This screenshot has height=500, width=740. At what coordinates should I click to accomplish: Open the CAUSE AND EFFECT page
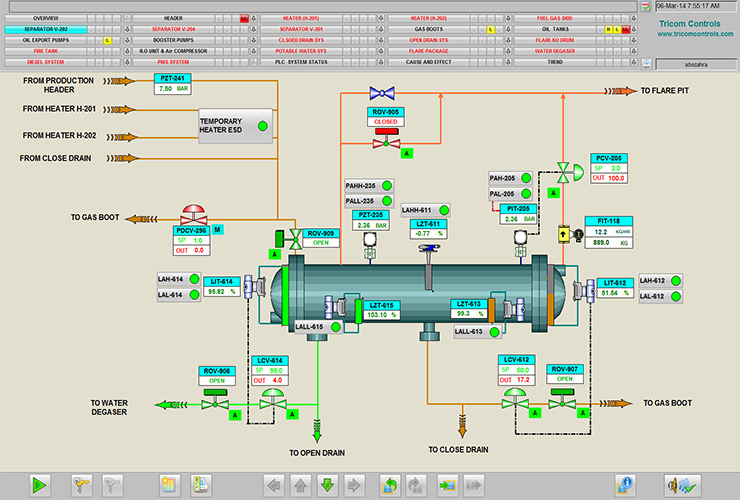429,61
